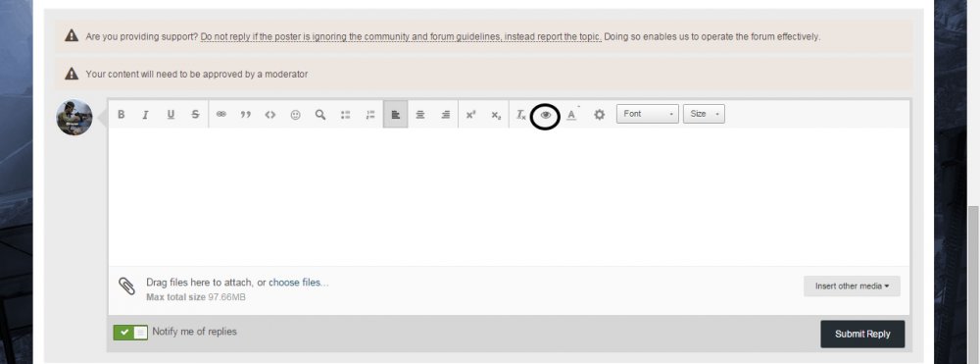Insert a quote block
The image size is (980, 364).
pos(246,115)
